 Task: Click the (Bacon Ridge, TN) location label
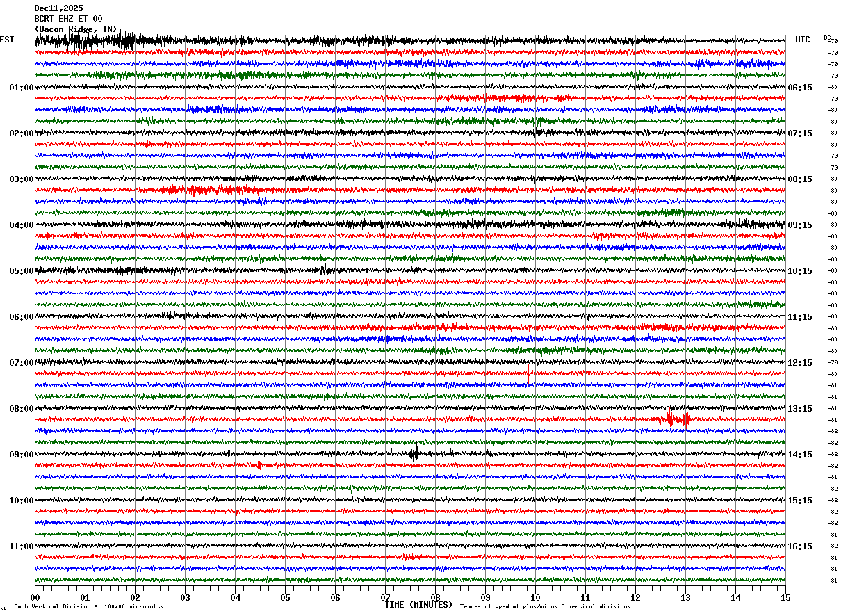click(76, 29)
